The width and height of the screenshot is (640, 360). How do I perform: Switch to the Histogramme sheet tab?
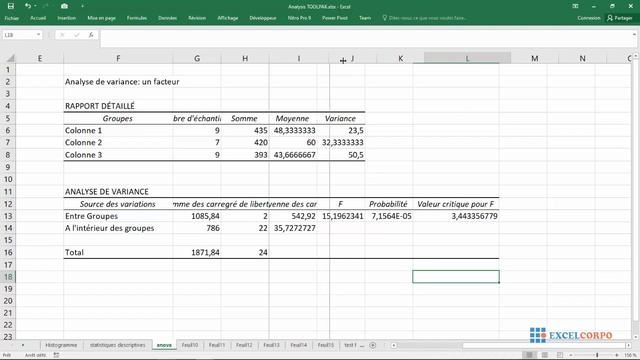[61, 345]
